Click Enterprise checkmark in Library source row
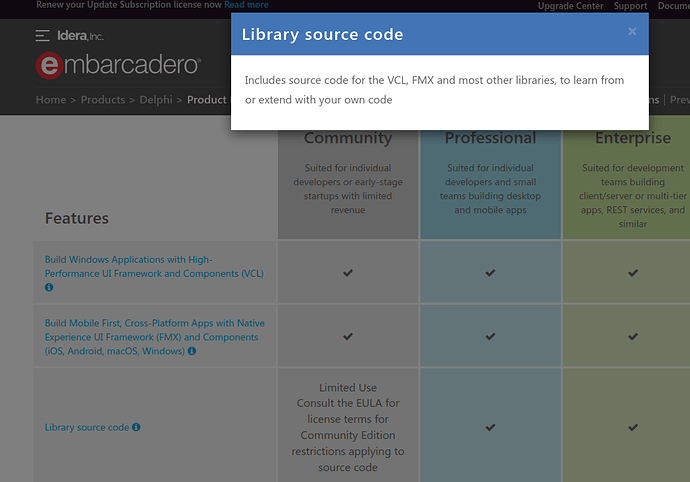The image size is (690, 482). click(633, 427)
